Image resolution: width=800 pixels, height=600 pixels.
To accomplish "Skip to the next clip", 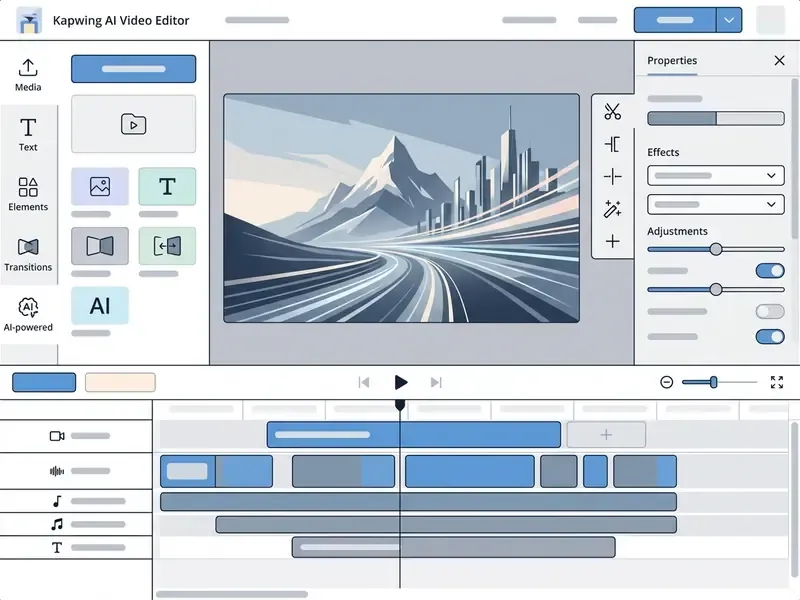I will click(436, 382).
